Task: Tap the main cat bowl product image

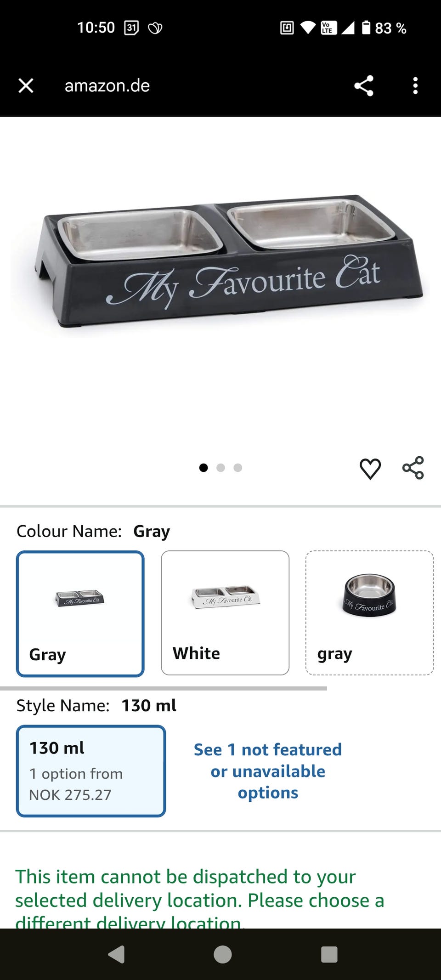Action: pos(220,262)
